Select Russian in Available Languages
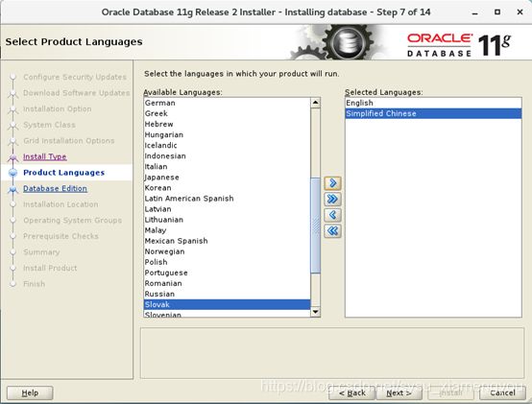The width and height of the screenshot is (532, 404). pos(227,294)
